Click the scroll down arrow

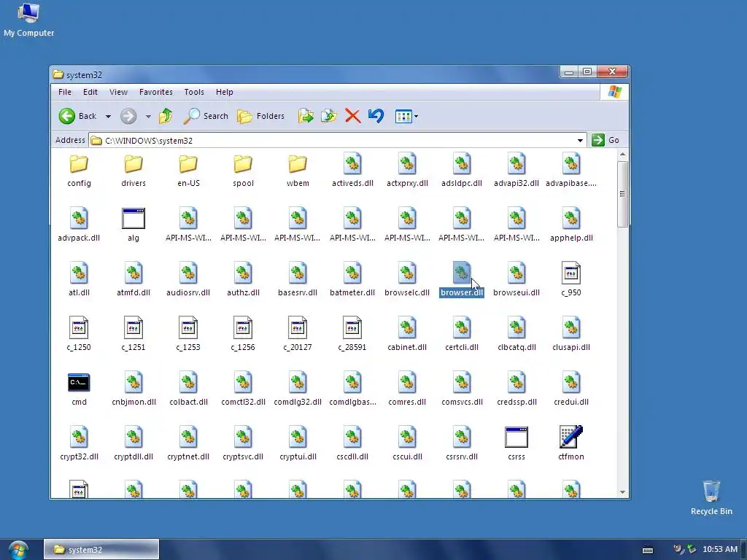pyautogui.click(x=622, y=492)
